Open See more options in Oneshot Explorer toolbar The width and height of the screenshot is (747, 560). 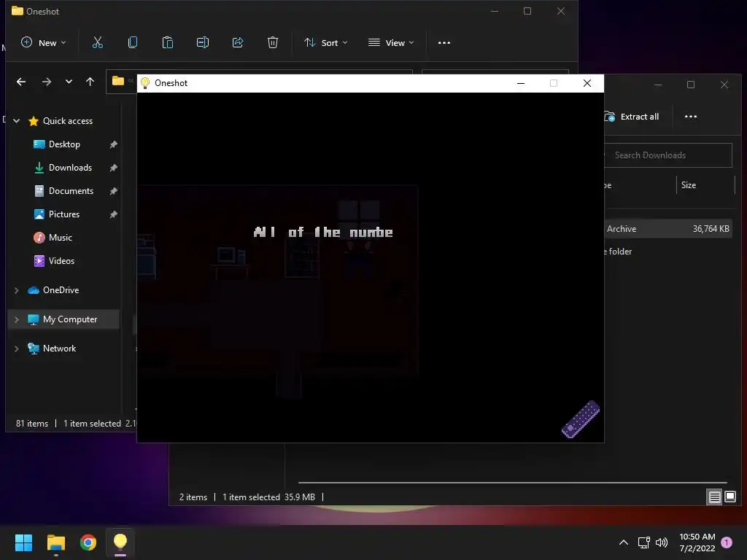[444, 43]
